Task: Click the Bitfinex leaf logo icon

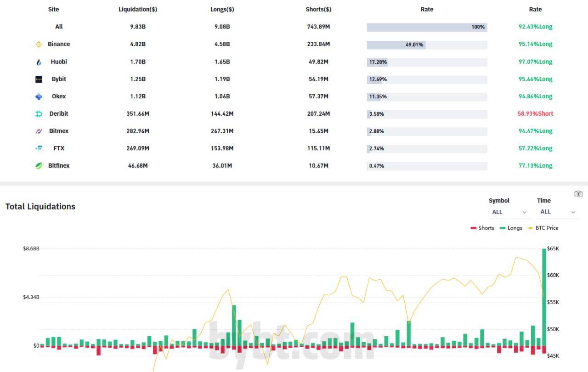Action: (39, 166)
